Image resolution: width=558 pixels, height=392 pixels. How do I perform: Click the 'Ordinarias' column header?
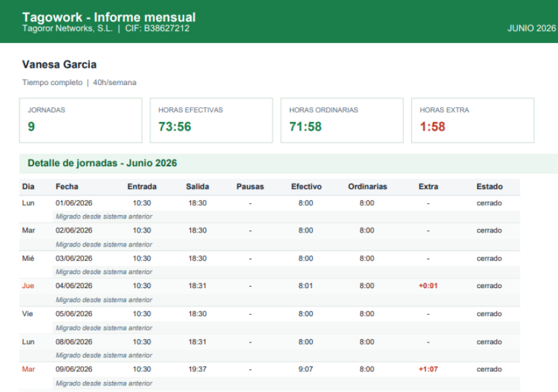point(368,186)
